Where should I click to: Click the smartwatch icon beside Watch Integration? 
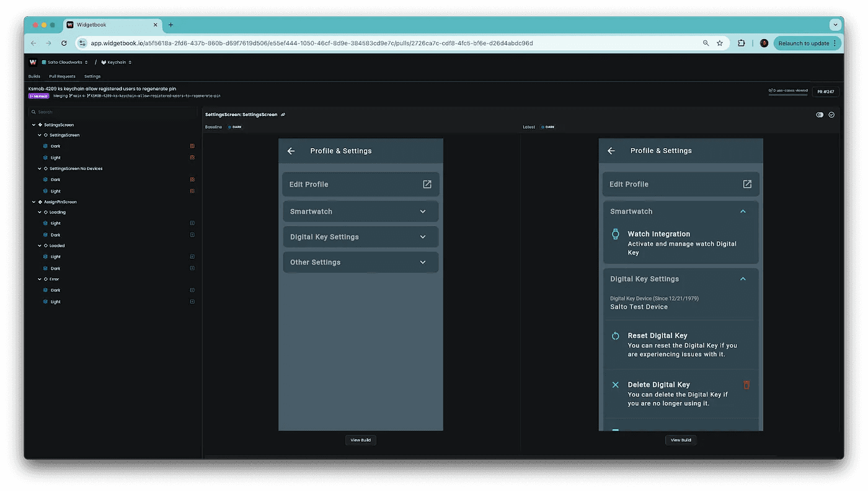615,234
